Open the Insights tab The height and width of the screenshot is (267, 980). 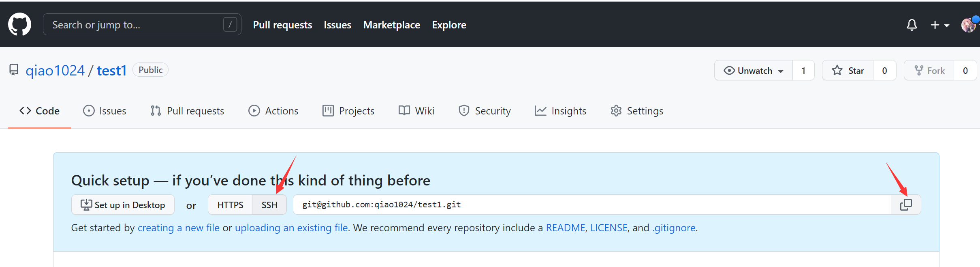point(560,111)
